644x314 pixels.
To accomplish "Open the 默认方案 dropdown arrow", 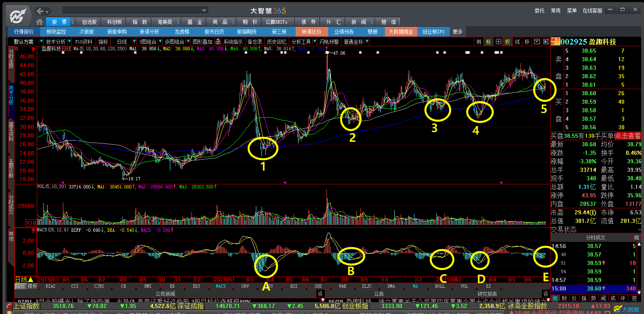I will (x=41, y=41).
